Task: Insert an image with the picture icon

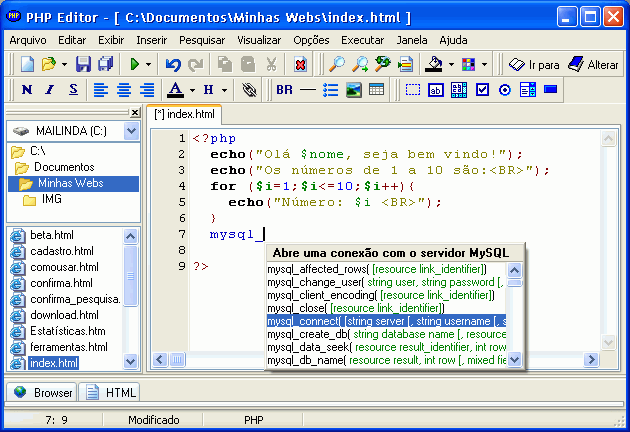Action: click(354, 89)
